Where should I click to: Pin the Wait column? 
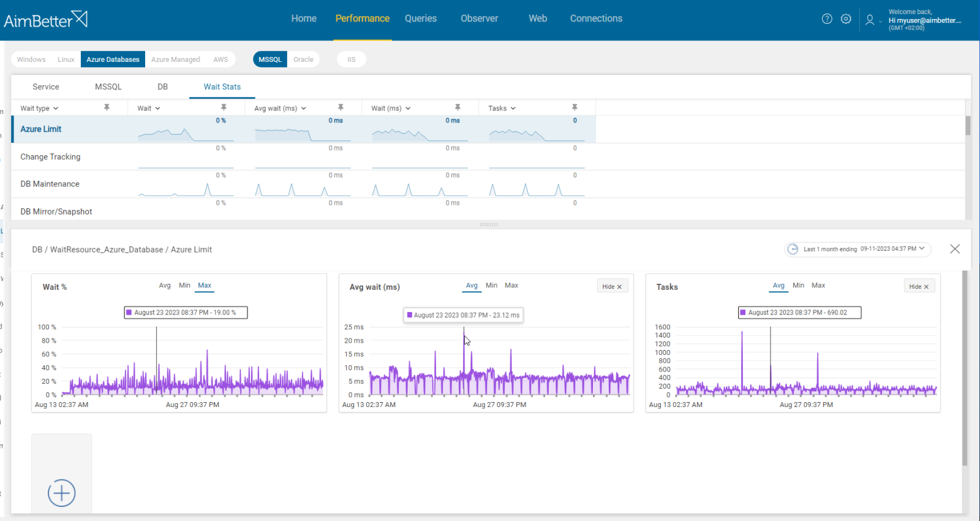[x=224, y=107]
